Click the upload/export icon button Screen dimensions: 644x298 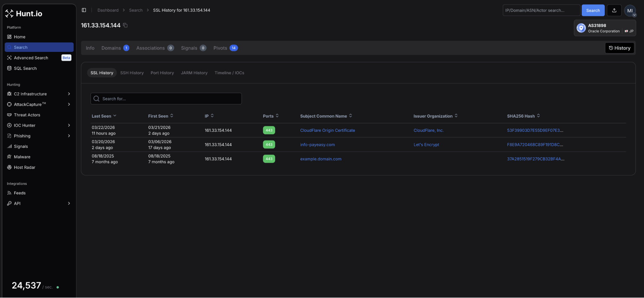[x=614, y=10]
